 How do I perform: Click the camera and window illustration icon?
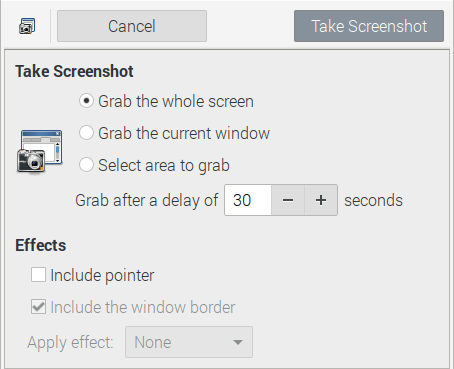click(40, 151)
